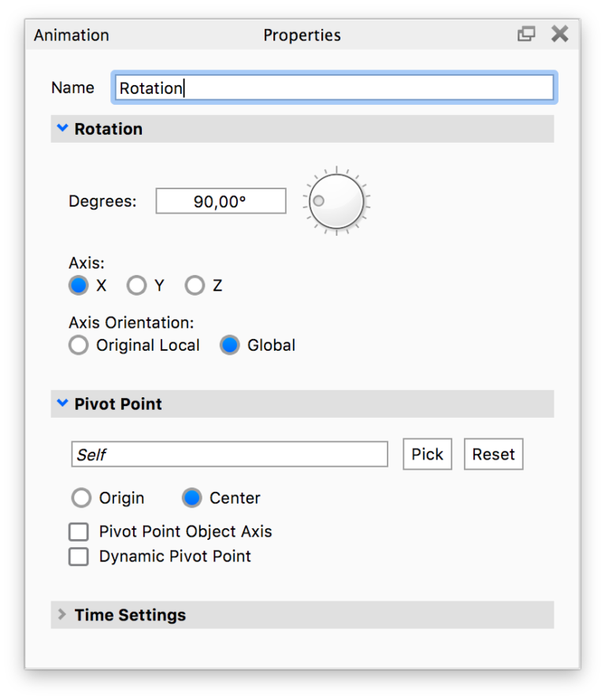Choose Original Local axis orientation
The image size is (605, 700).
[78, 344]
